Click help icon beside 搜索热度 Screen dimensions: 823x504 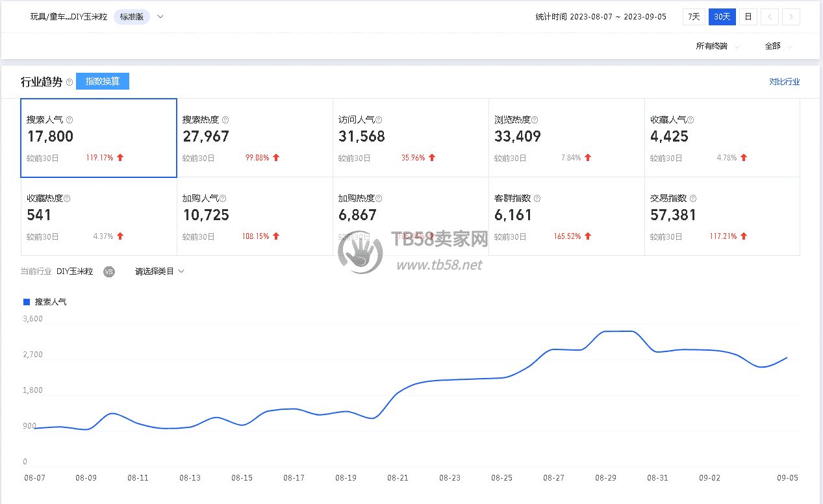pyautogui.click(x=225, y=120)
